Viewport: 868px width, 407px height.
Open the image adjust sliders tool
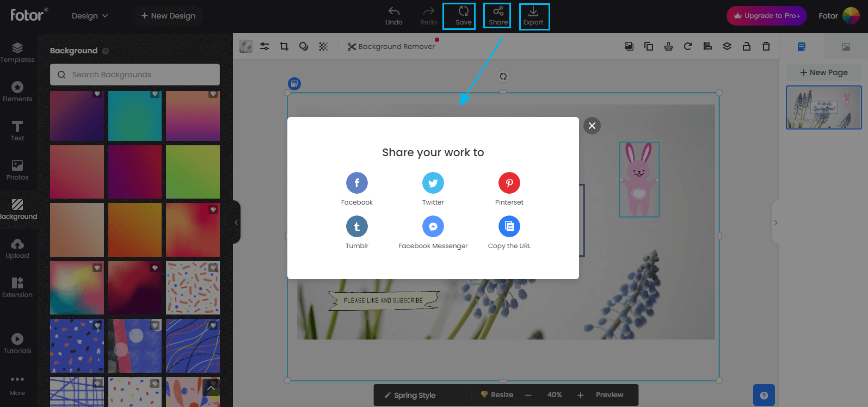click(x=264, y=46)
